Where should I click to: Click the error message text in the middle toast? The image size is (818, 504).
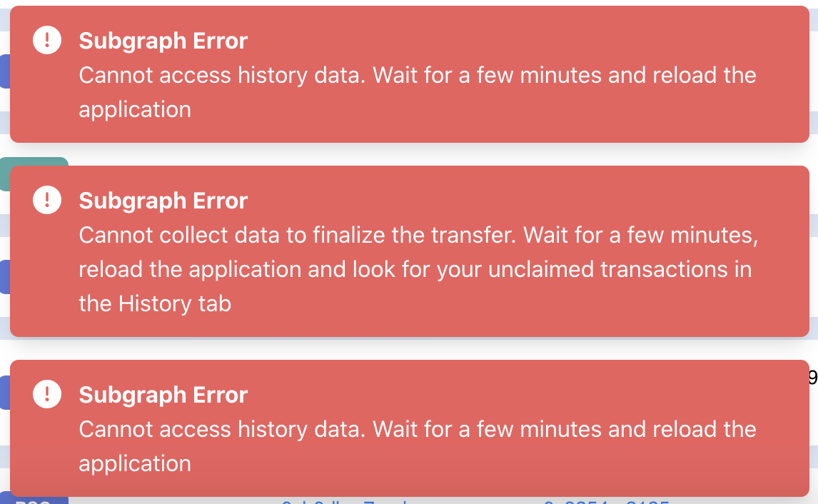(x=418, y=269)
